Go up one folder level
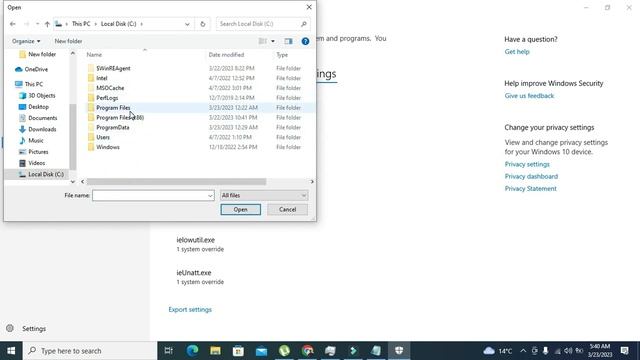This screenshot has height=360, width=640. point(47,24)
